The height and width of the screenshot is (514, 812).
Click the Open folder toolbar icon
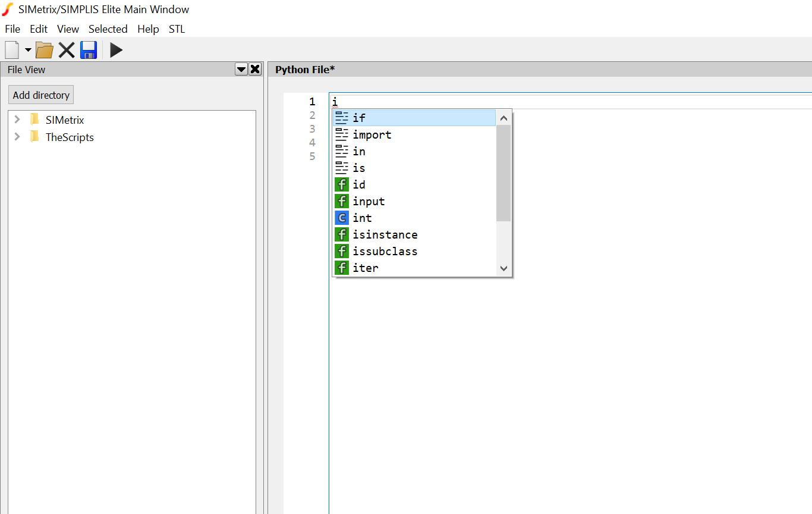[45, 51]
